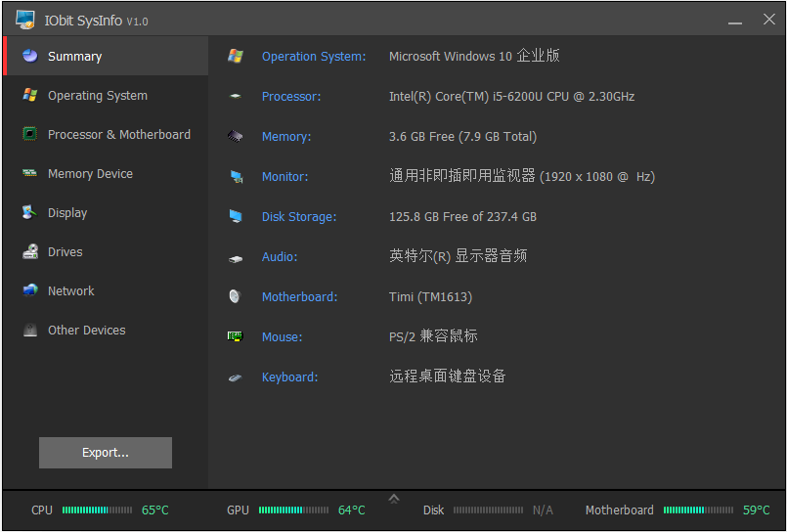Click the Mouse: label
The height and width of the screenshot is (532, 787).
[x=283, y=337]
